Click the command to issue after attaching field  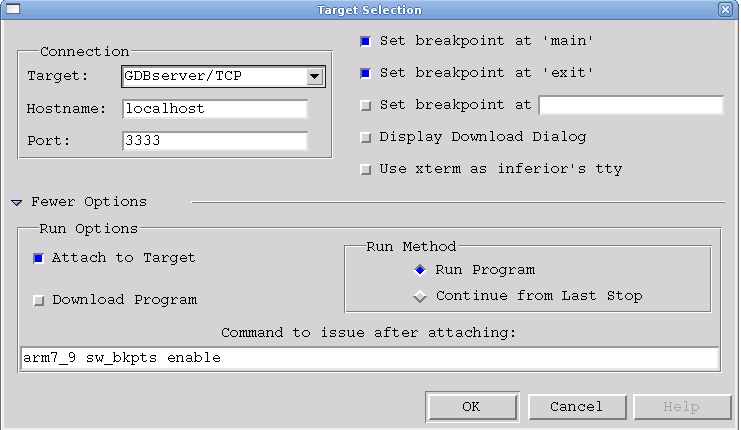pyautogui.click(x=369, y=358)
